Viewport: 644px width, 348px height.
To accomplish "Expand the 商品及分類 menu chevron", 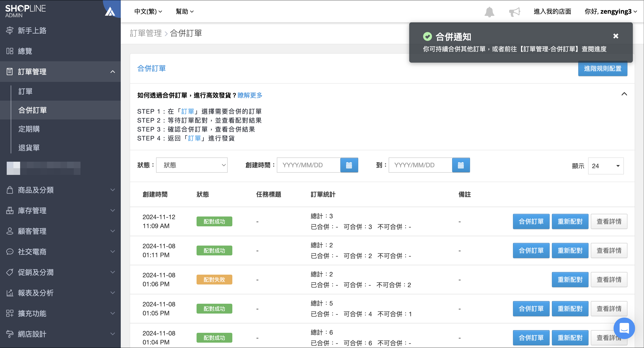I will pos(113,190).
